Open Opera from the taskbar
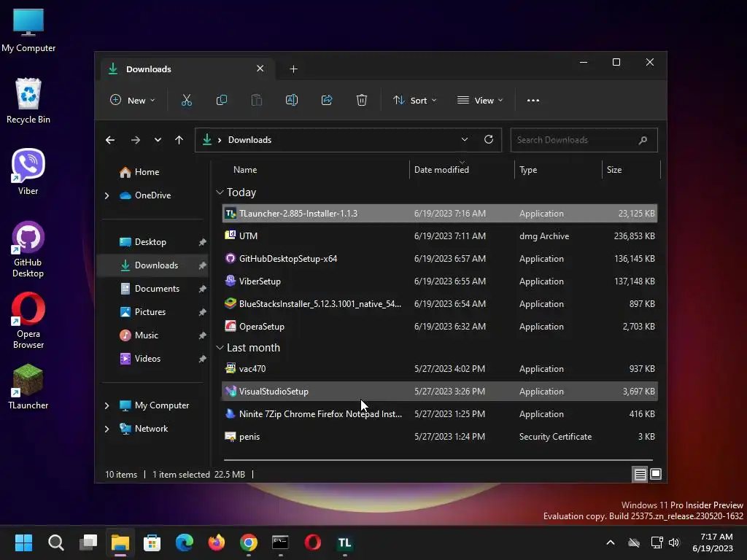The height and width of the screenshot is (560, 747). click(x=312, y=542)
